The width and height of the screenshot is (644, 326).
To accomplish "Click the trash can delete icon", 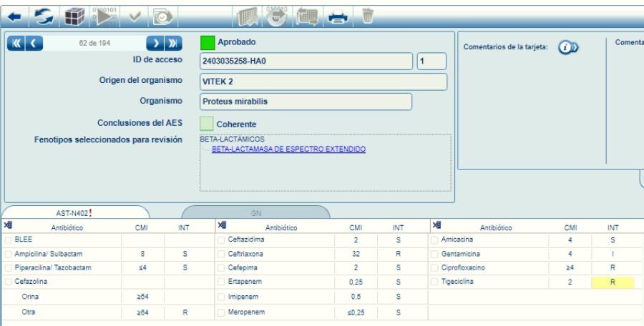I will (368, 15).
